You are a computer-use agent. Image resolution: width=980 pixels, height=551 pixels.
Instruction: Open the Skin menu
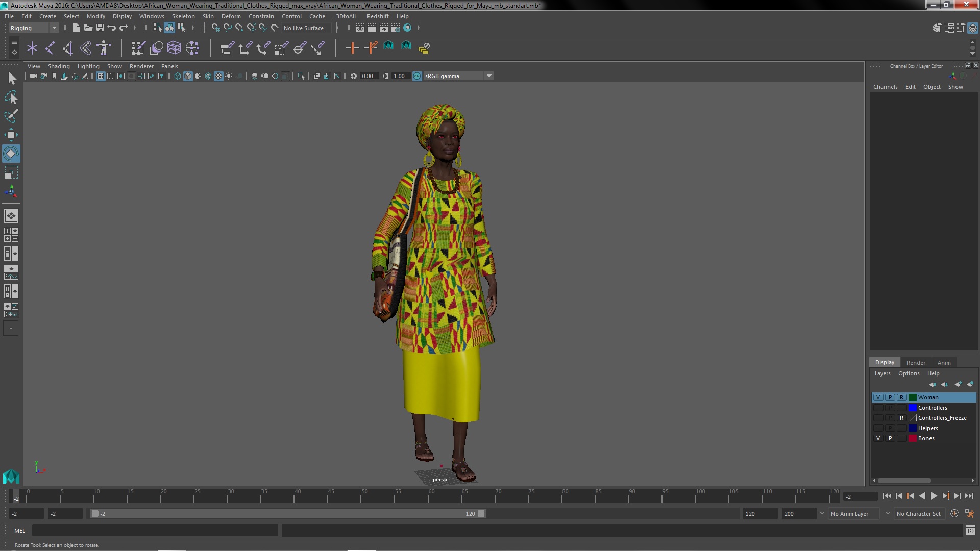pos(208,16)
